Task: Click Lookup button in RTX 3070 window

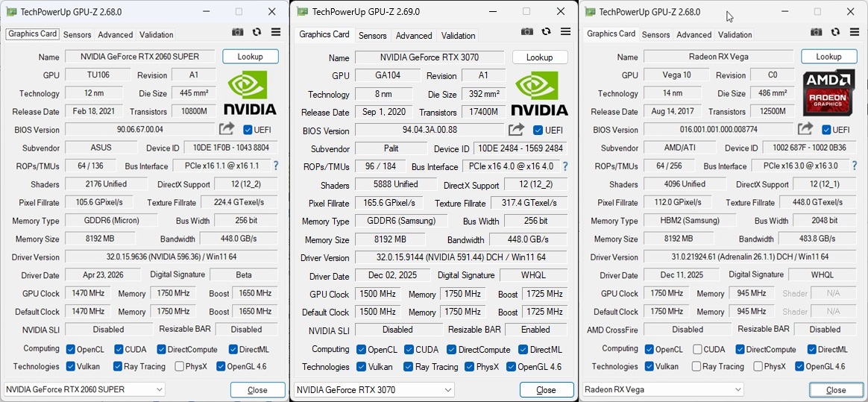Action: [x=540, y=57]
